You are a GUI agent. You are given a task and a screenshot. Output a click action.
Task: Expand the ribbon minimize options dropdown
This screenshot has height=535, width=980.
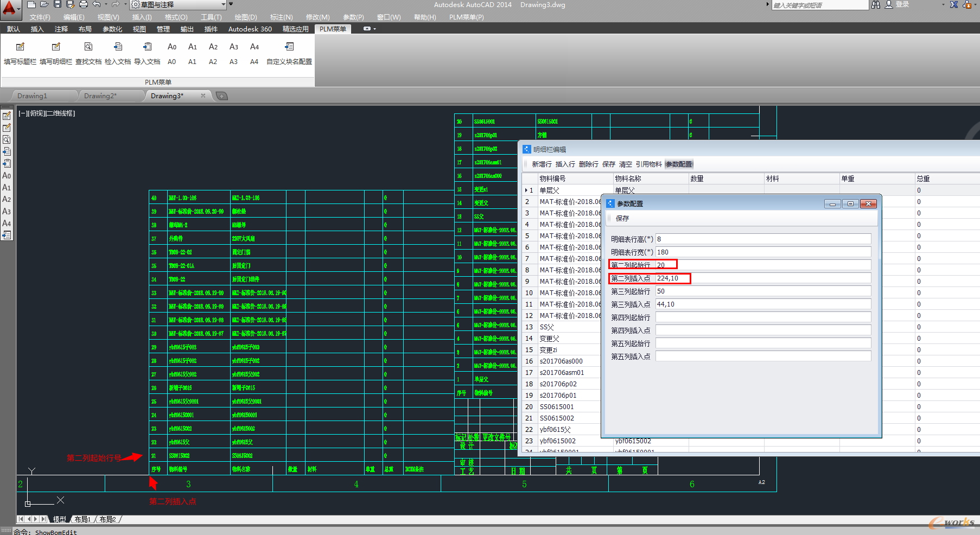pos(374,29)
